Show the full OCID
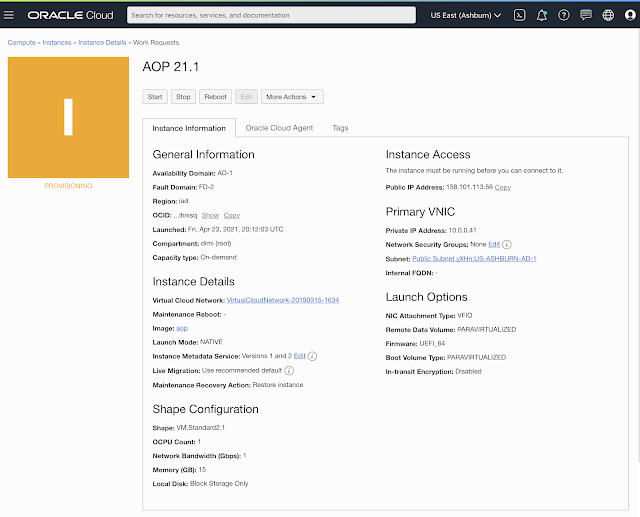Viewport: 640px width, 517px height. (210, 215)
